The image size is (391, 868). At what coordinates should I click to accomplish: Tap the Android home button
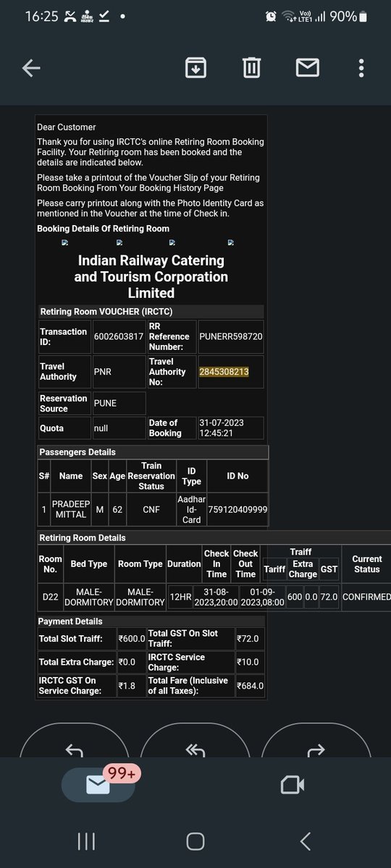pos(195,841)
